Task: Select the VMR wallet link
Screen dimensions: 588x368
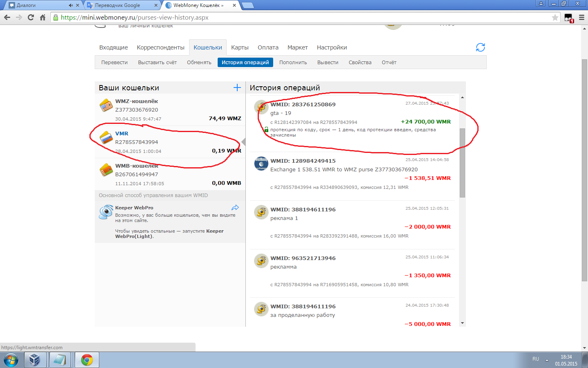Action: [122, 133]
